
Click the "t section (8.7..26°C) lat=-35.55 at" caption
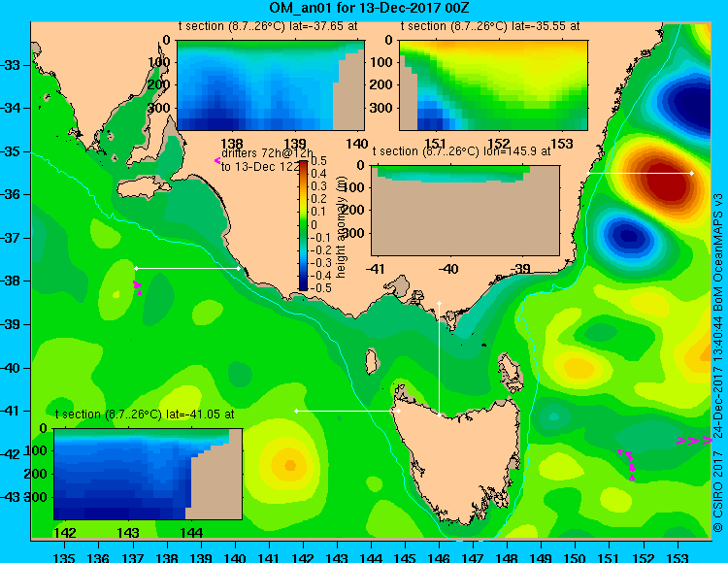coord(490,26)
